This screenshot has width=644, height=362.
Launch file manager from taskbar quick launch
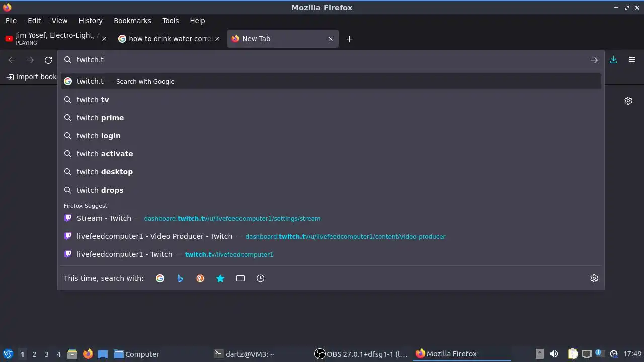point(72,354)
